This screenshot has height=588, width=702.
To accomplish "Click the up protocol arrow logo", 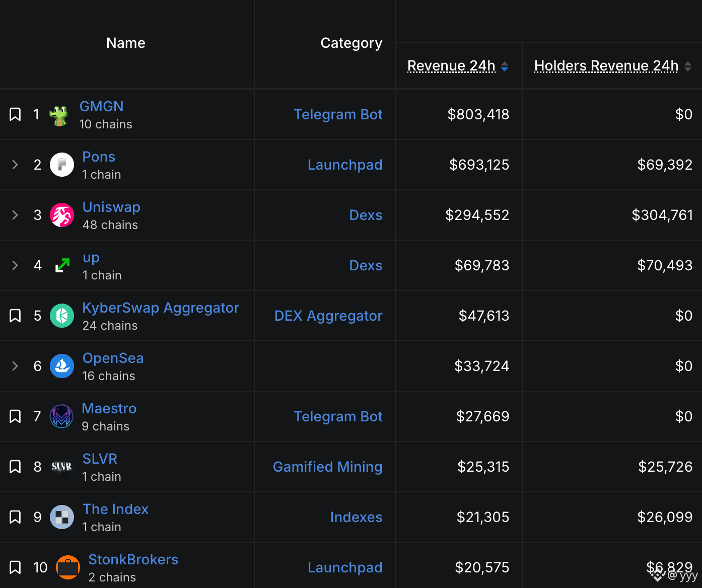I will click(x=62, y=265).
